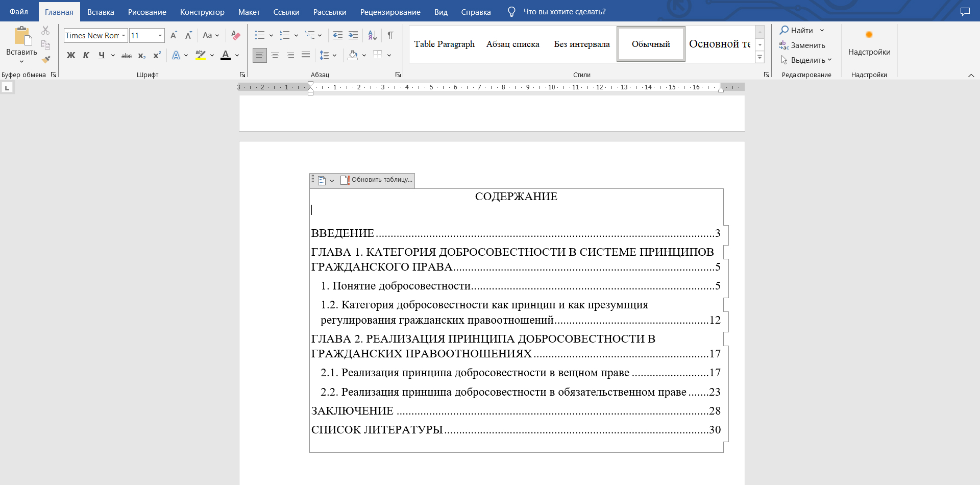Toggle underline (Ч) formatting

click(x=102, y=55)
